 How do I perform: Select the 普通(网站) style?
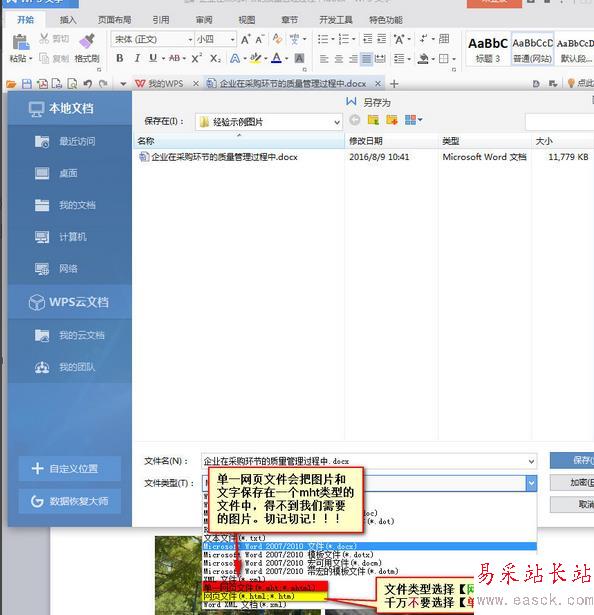pyautogui.click(x=532, y=50)
